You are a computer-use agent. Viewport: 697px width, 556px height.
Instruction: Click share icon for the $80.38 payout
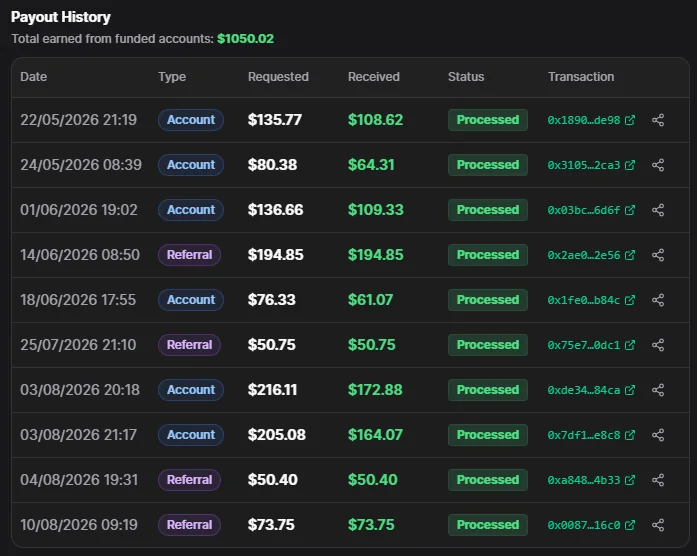point(658,165)
